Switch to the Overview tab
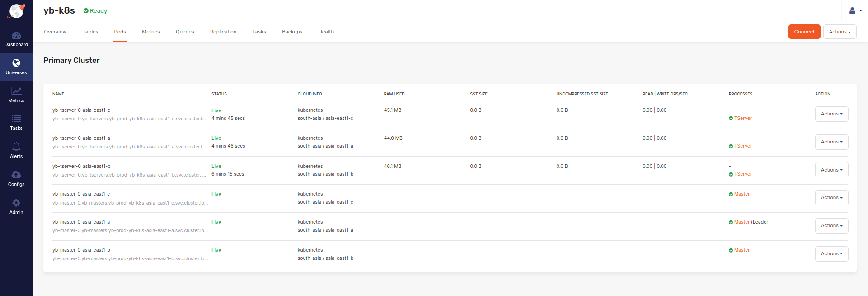The image size is (868, 296). [x=55, y=32]
